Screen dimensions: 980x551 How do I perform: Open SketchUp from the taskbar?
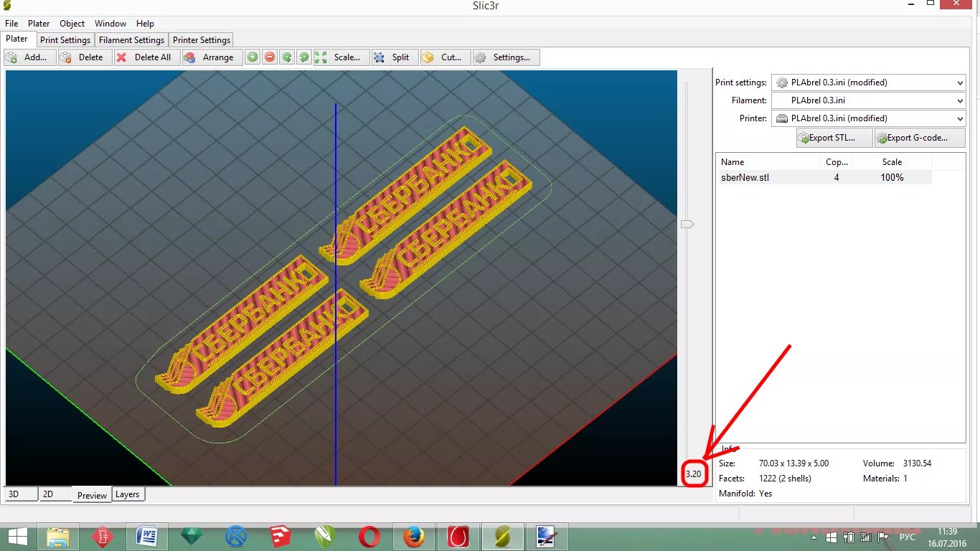point(281,536)
